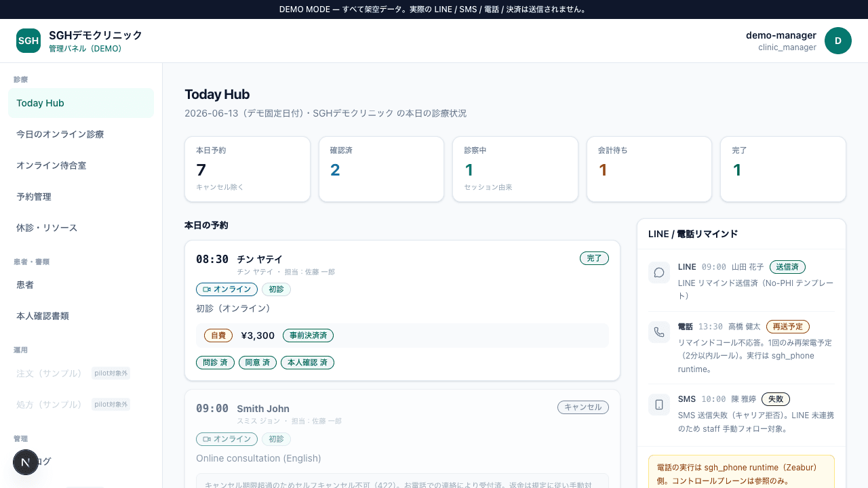Select 注文（サンプル） sidebar item
The image size is (868, 488).
click(81, 373)
